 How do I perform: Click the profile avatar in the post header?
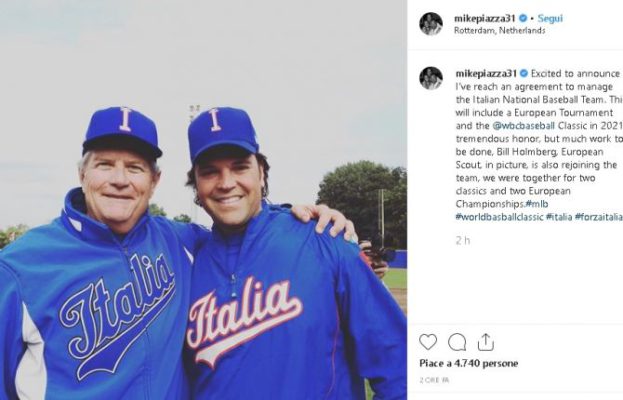[431, 23]
